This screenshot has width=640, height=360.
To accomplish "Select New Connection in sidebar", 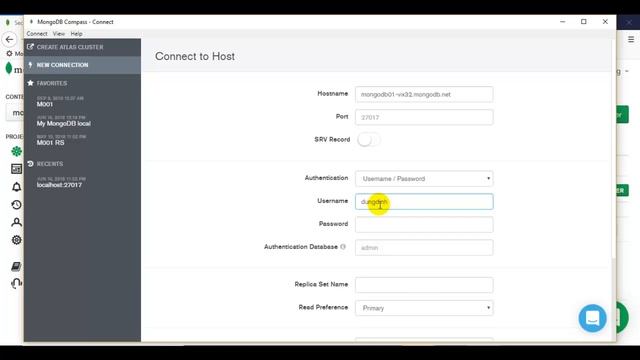I will 82,65.
